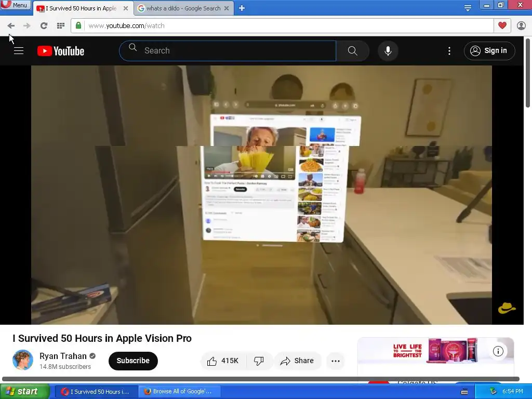The image size is (532, 399).
Task: Open the Windows start button
Action: click(25, 392)
